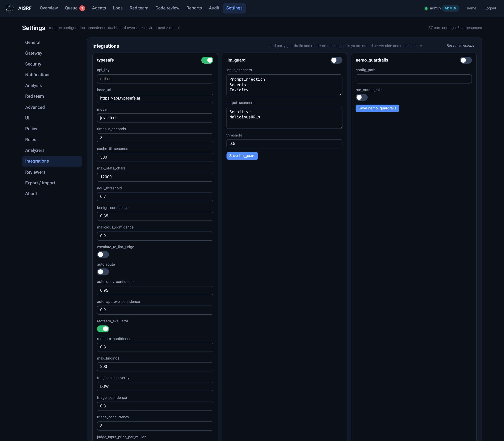Viewport: 504px width, 441px height.
Task: Click the model field showing jev-latest
Action: click(155, 118)
